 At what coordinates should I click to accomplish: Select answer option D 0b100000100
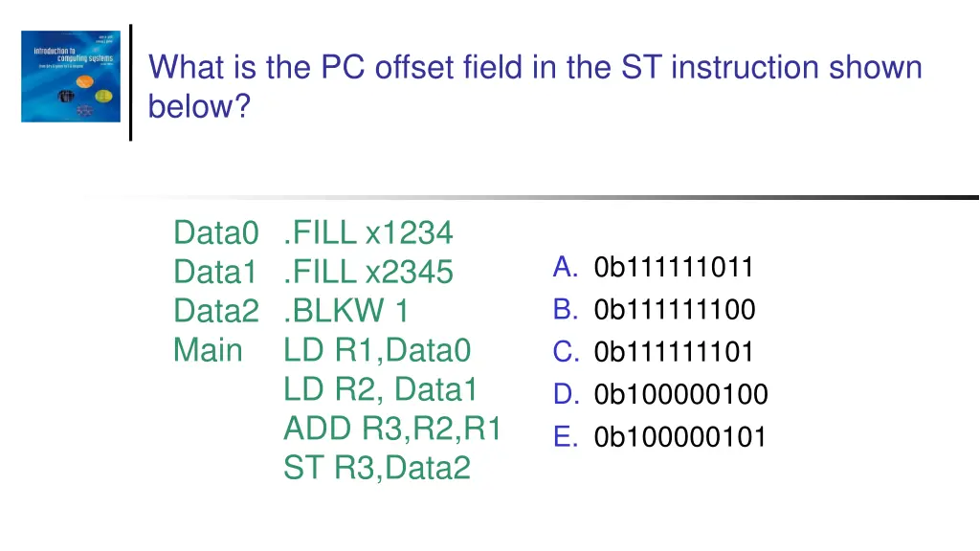pos(660,394)
